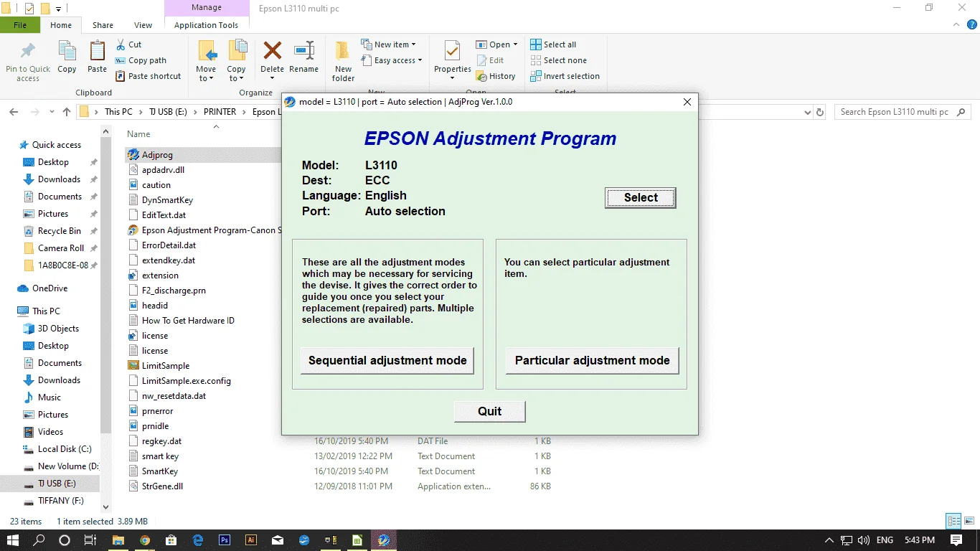Viewport: 980px width, 551px height.
Task: Go up one folder level
Action: pos(67,112)
